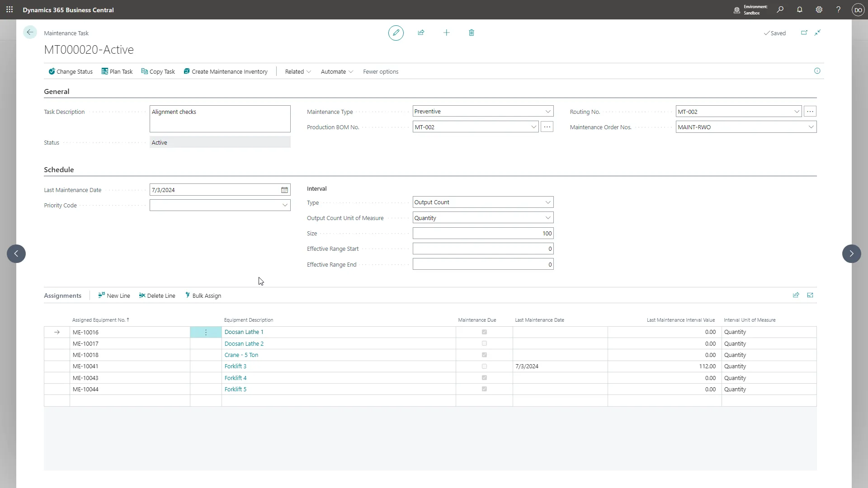868x488 pixels.
Task: Click the plus new record icon
Action: pyautogui.click(x=446, y=33)
